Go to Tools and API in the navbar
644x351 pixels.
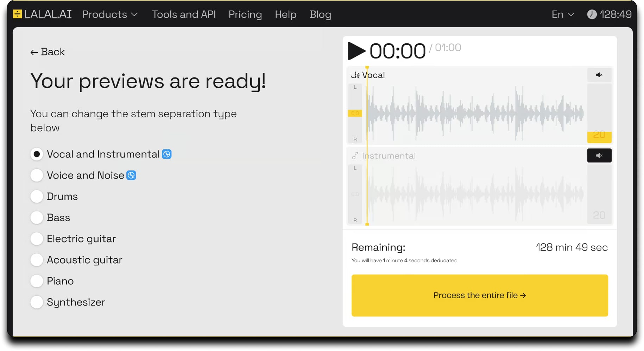pyautogui.click(x=184, y=14)
